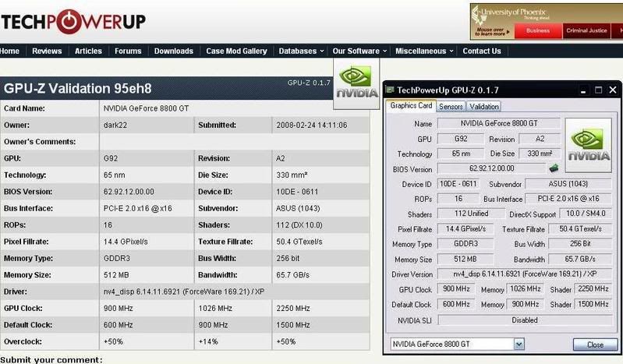Click the BIOS save chip icon in GPU-Z
Image resolution: width=623 pixels, height=364 pixels.
click(554, 168)
